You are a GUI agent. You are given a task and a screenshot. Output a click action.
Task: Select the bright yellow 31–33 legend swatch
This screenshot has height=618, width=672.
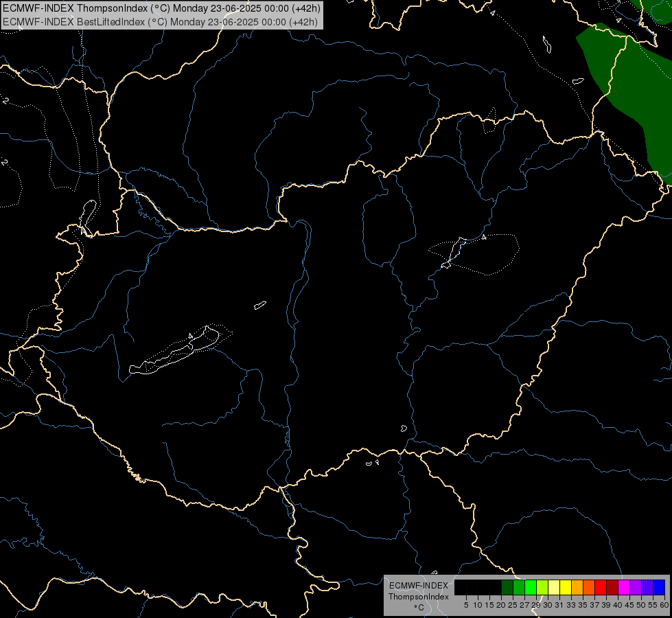point(566,588)
